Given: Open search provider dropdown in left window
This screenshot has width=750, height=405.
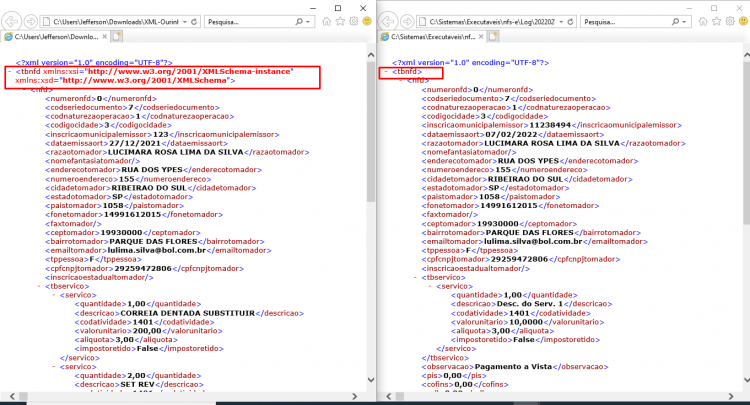Looking at the screenshot, I should point(308,22).
